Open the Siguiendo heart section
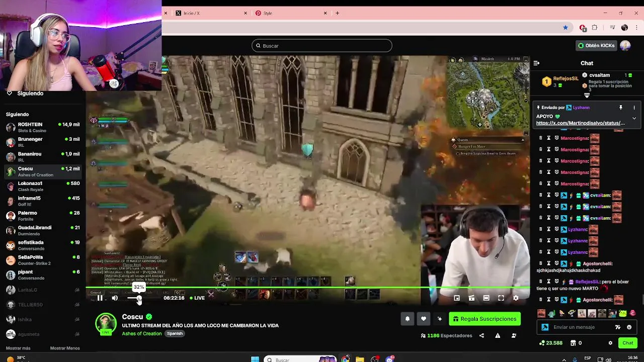Viewport: 644px width, 362px height. [x=25, y=94]
